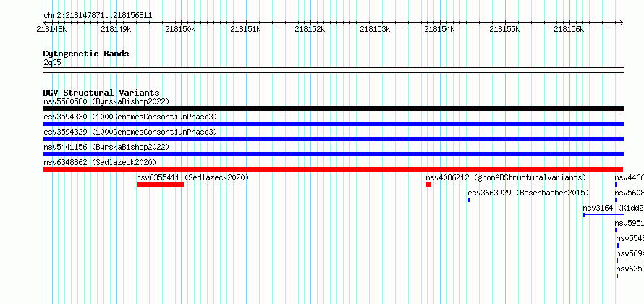Click the Cytogenetic Bands track title
This screenshot has height=304, width=644.
click(86, 54)
